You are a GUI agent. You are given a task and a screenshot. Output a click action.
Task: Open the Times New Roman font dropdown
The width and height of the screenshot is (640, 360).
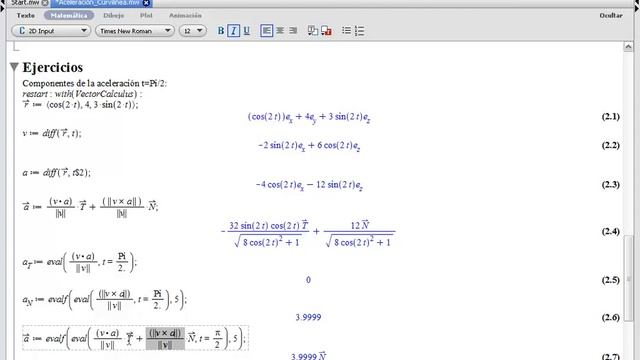pos(135,31)
